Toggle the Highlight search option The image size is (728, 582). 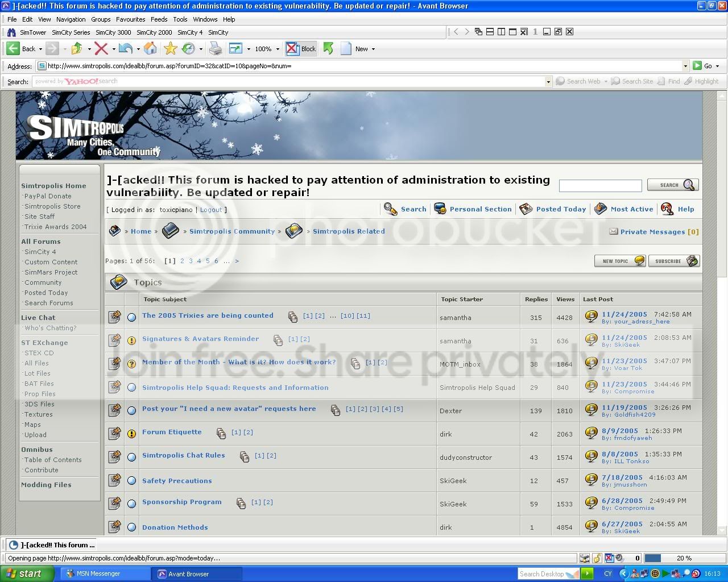(702, 81)
